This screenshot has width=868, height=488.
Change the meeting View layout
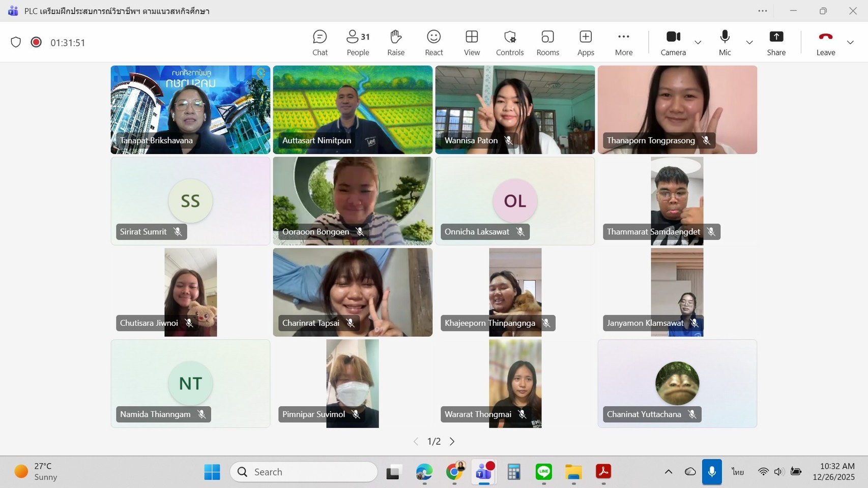[x=472, y=43]
